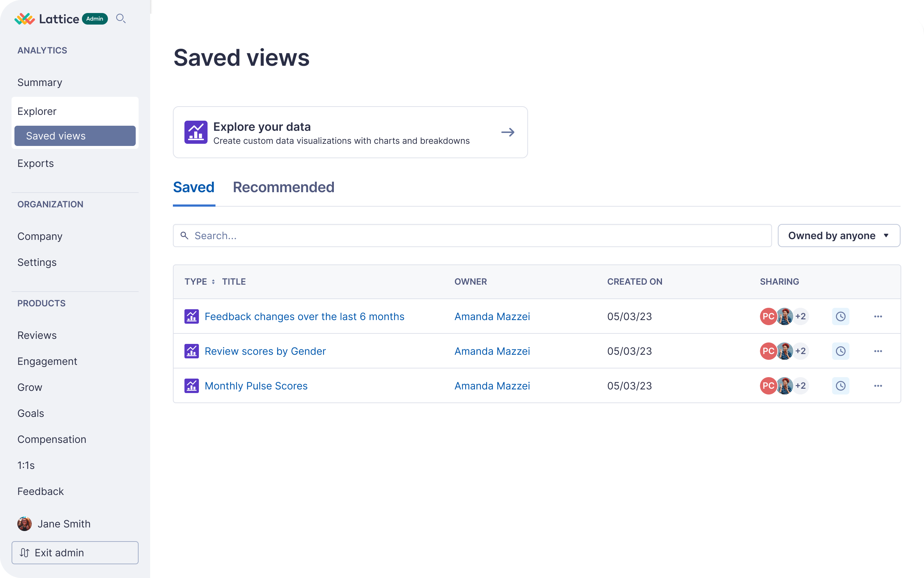Click chart icon for Feedback changes row
Screen dimensions: 924x578
(x=192, y=316)
